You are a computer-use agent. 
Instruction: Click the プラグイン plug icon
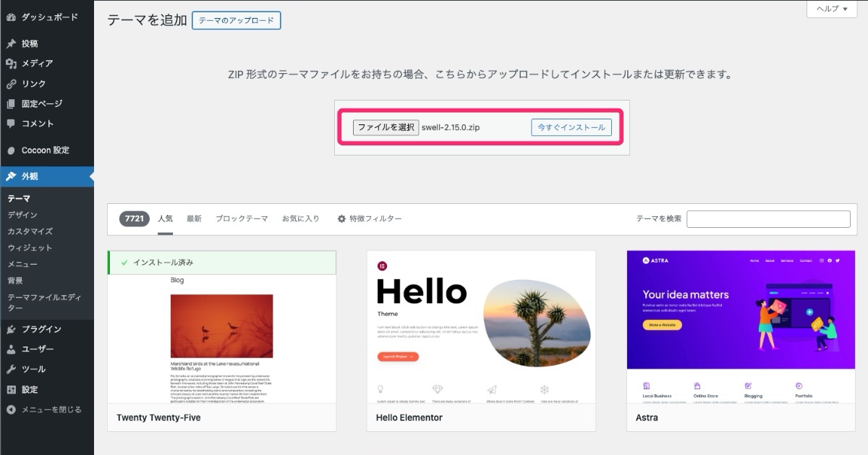(x=10, y=329)
